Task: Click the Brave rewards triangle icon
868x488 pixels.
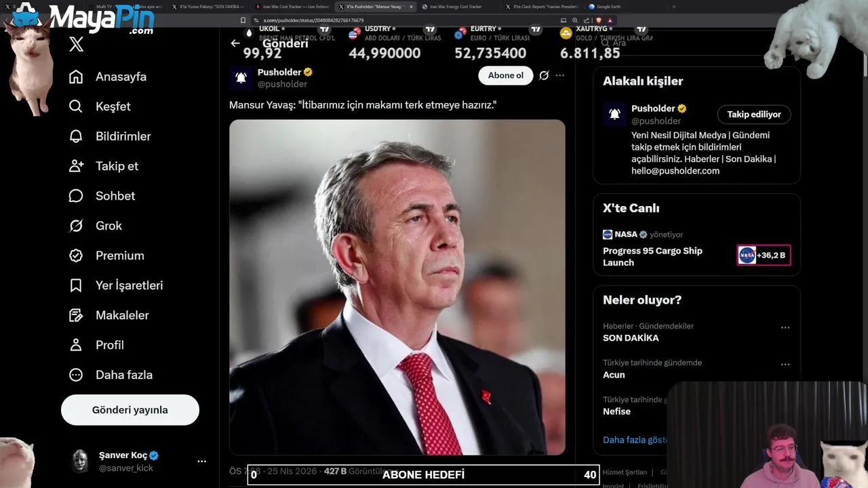Action: [610, 20]
